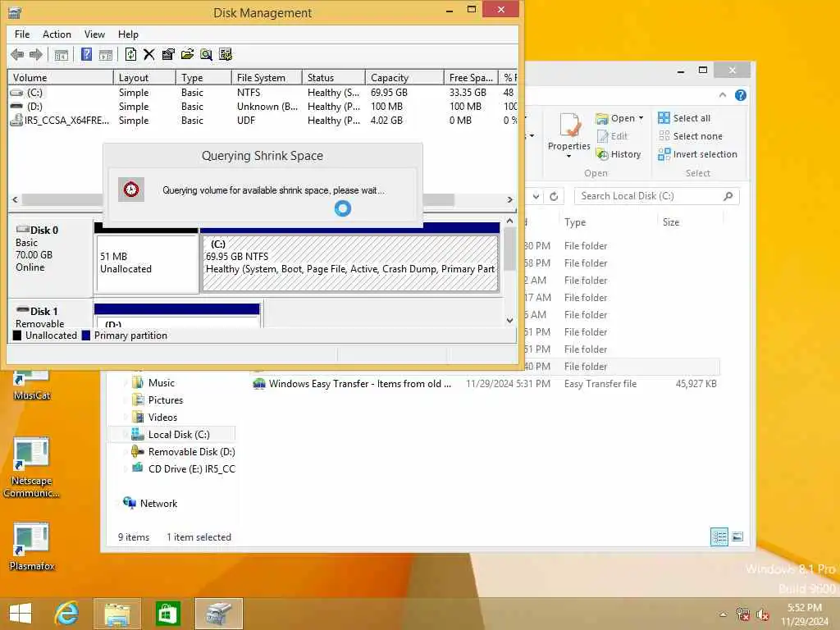Select the Disk 1 Removable label panel

tap(51, 314)
